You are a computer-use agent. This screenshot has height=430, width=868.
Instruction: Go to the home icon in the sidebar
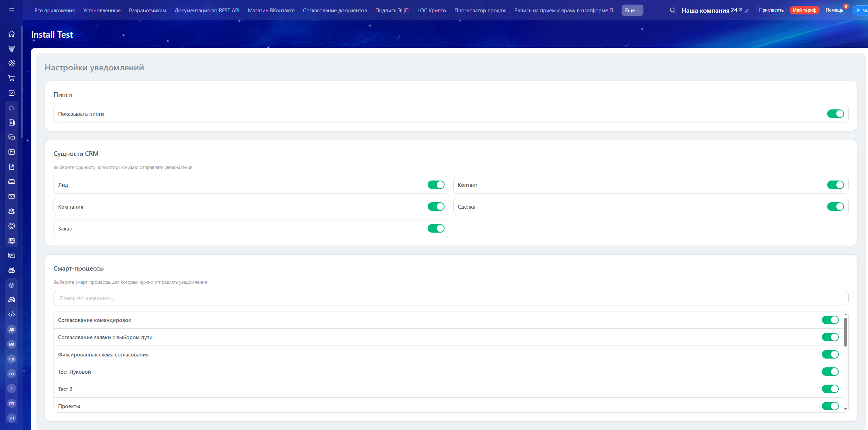pyautogui.click(x=12, y=34)
